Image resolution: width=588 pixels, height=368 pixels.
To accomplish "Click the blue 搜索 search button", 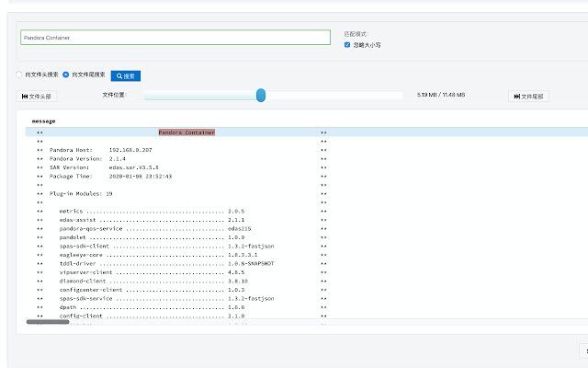I will (x=126, y=75).
